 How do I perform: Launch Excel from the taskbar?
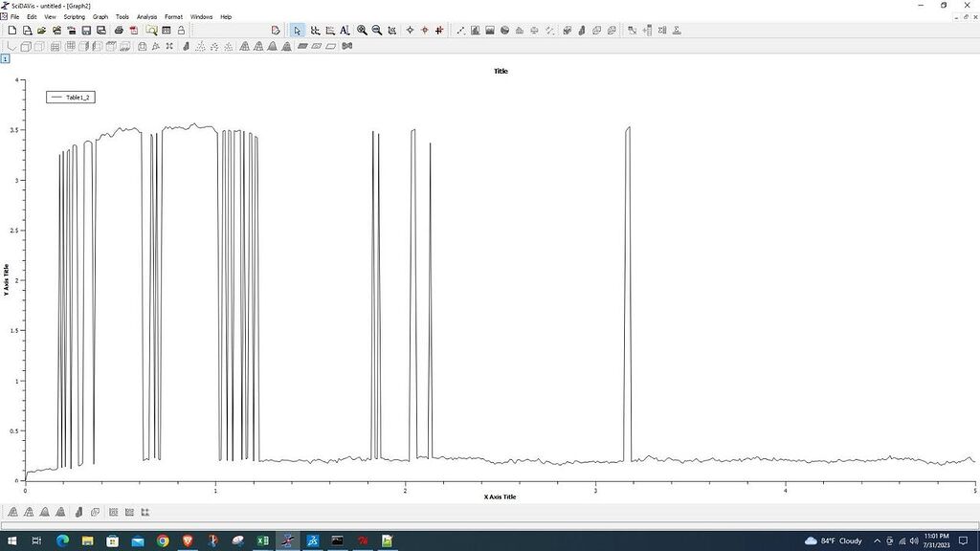coord(261,540)
